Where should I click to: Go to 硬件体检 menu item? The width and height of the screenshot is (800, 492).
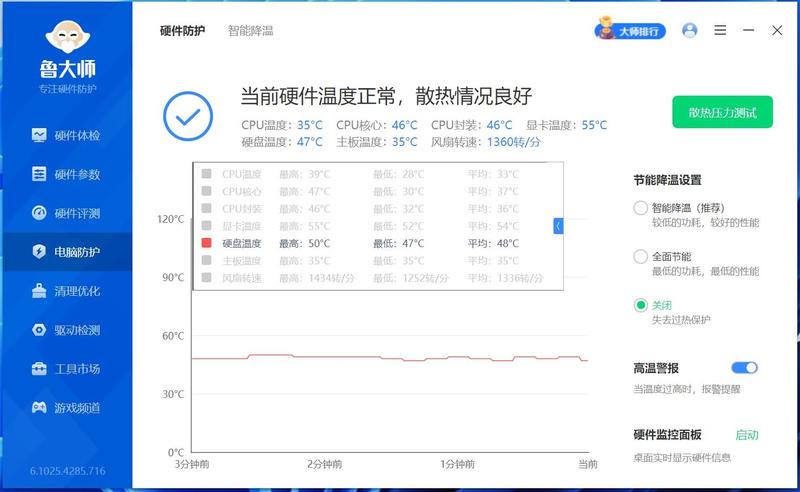click(77, 135)
